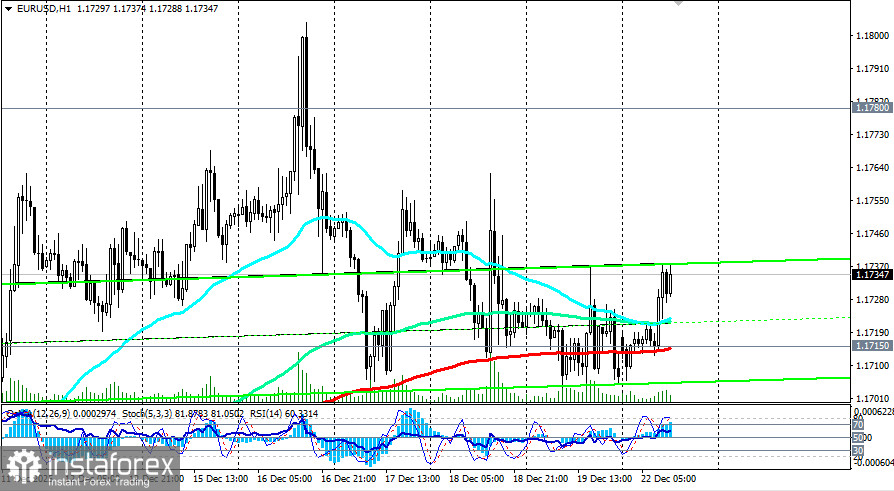The height and width of the screenshot is (491, 894).
Task: Open the chart menu triangle beside EURUSD,H1
Action: [8, 9]
